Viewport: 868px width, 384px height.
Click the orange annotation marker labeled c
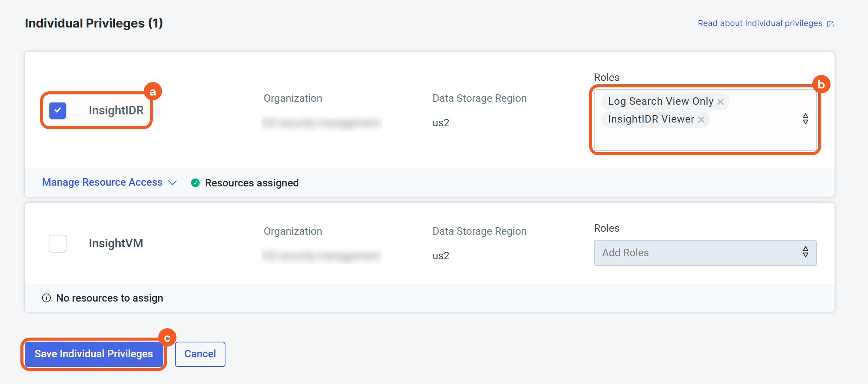[167, 338]
